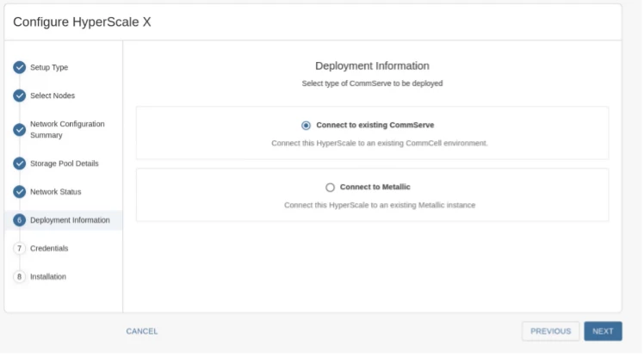Image resolution: width=644 pixels, height=357 pixels.
Task: Click the Network Status checkmark icon
Action: coord(19,192)
